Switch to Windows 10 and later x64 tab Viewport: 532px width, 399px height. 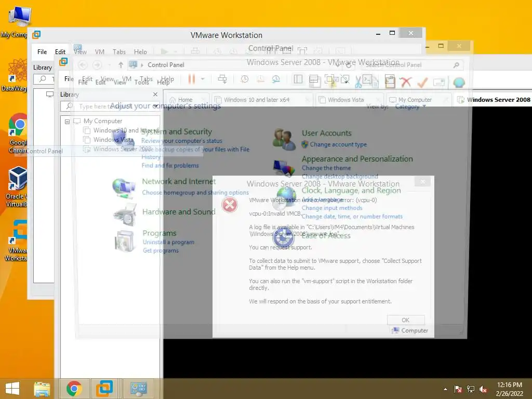click(262, 100)
